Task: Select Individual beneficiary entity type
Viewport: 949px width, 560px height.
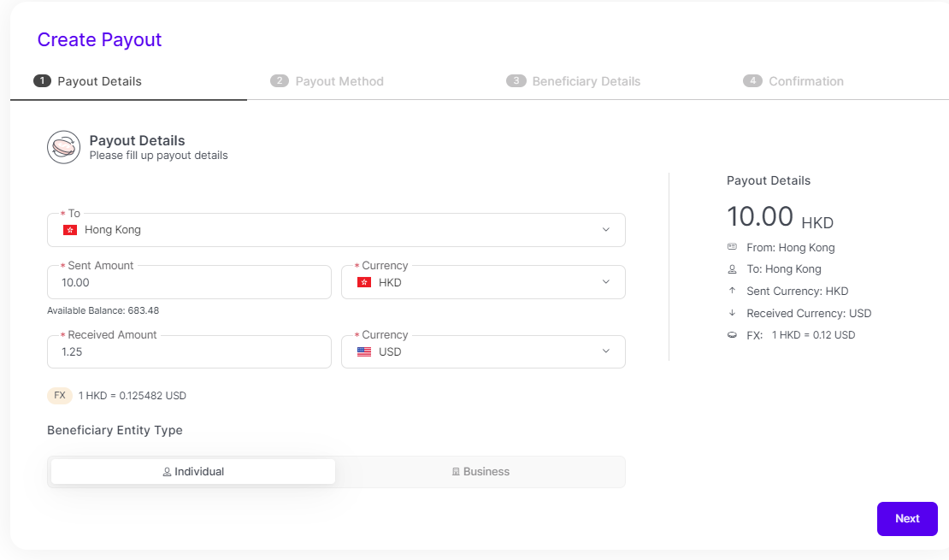Action: coord(193,472)
